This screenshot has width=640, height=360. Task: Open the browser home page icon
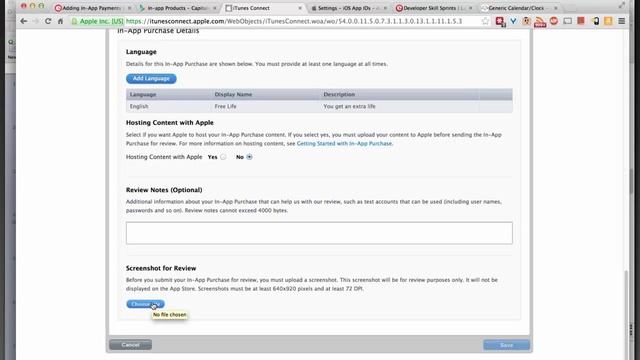click(60, 21)
